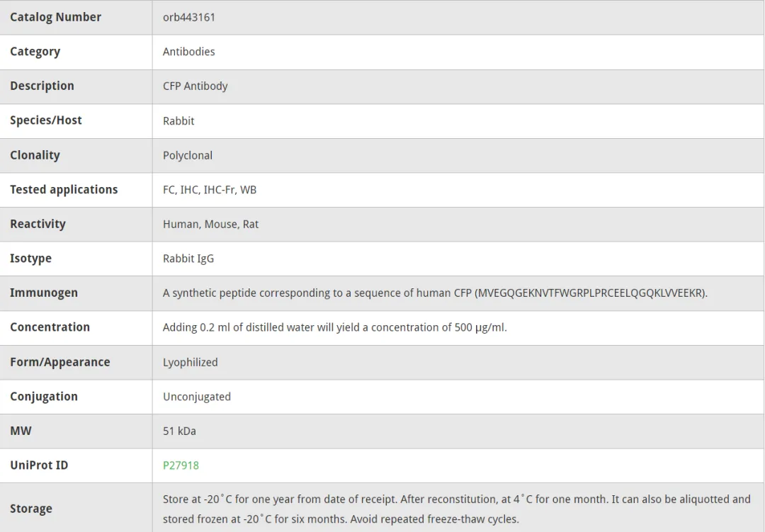Click the orb443161 catalog number value
The height and width of the screenshot is (532, 765).
click(189, 17)
